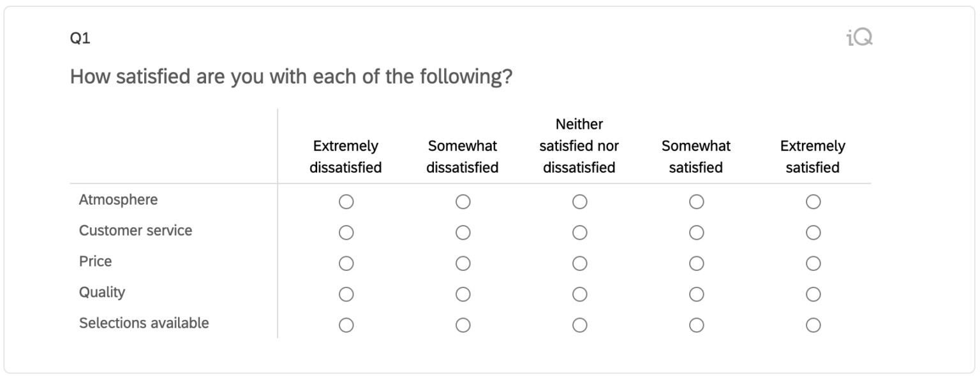Image resolution: width=980 pixels, height=376 pixels.
Task: Select Extremely satisfied for Atmosphere
Action: click(813, 202)
